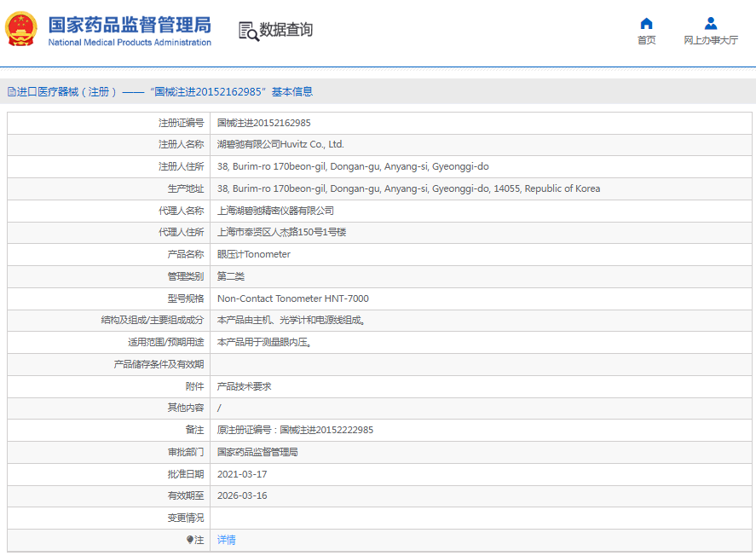Click the 生产地址 Republic of Korea value
The image size is (756, 556).
tap(408, 188)
